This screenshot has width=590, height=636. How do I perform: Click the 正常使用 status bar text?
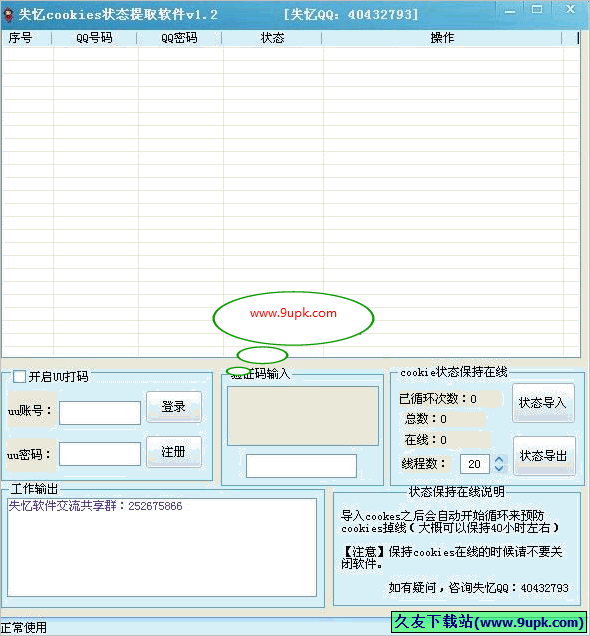[24, 627]
